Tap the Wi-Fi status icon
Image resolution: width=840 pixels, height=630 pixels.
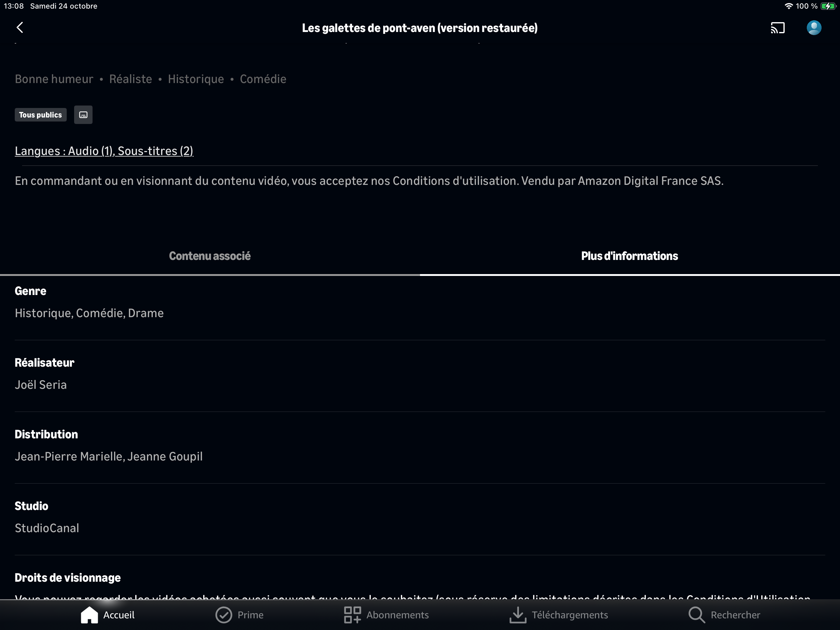[x=788, y=6]
